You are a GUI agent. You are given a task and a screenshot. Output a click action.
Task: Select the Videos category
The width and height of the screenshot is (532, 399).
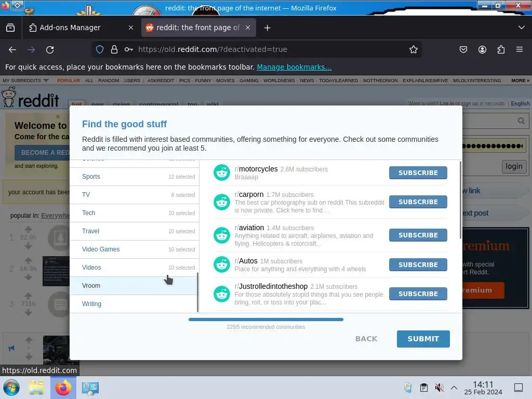pos(135,268)
